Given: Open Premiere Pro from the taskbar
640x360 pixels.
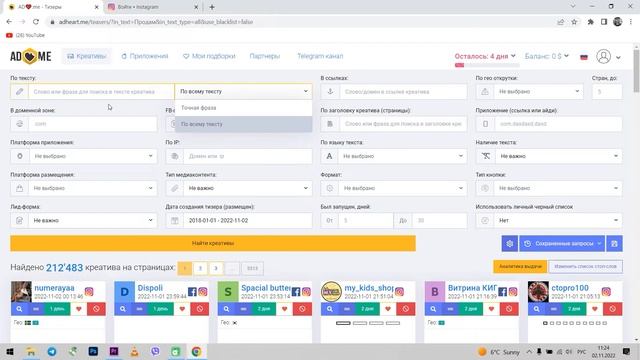Looking at the screenshot, I should [x=113, y=351].
